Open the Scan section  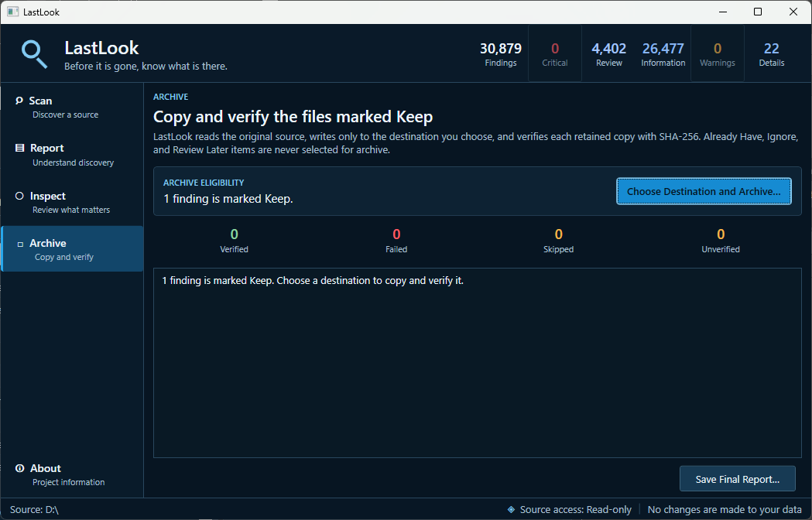[x=73, y=108]
